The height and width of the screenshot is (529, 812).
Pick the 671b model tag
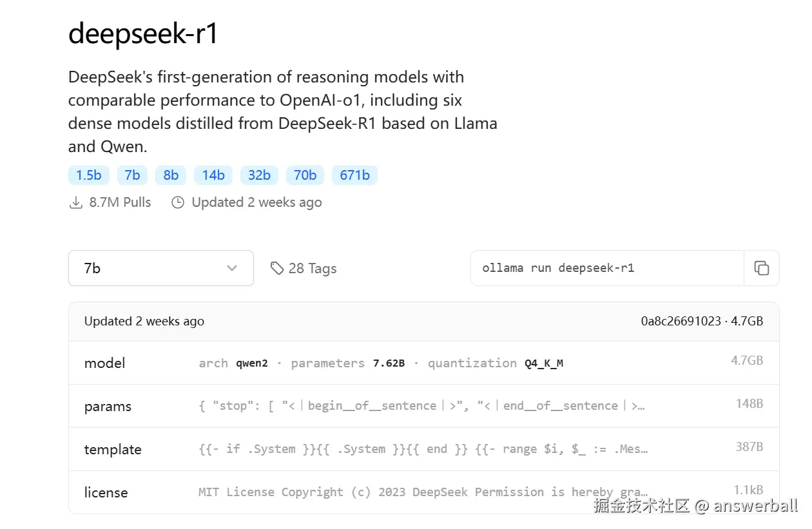(x=354, y=175)
